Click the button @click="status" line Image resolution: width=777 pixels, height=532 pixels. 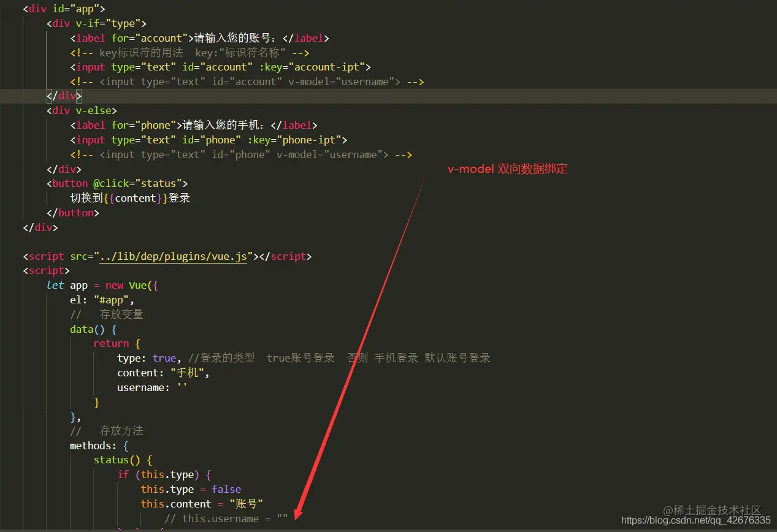tap(117, 183)
